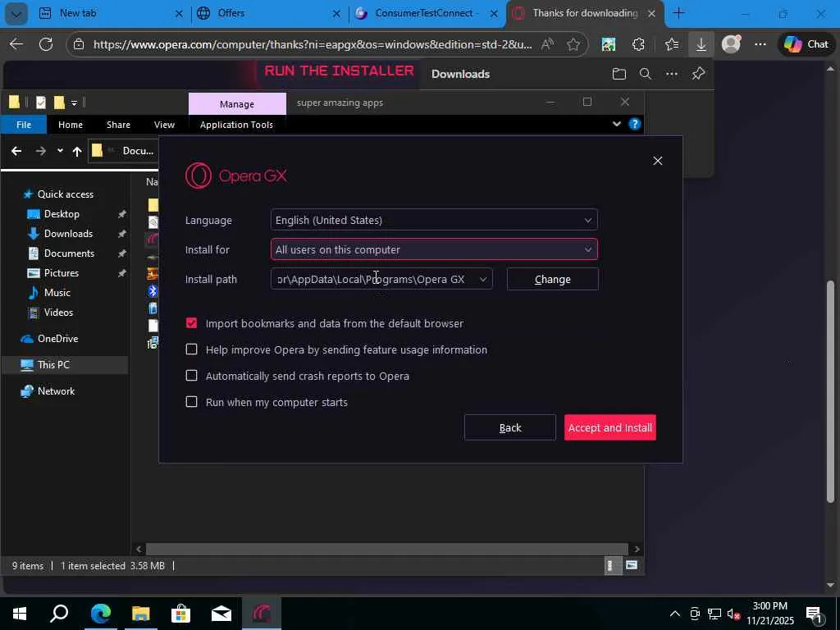Viewport: 840px width, 630px height.
Task: Switch to the Offers browser tab
Action: (x=269, y=13)
